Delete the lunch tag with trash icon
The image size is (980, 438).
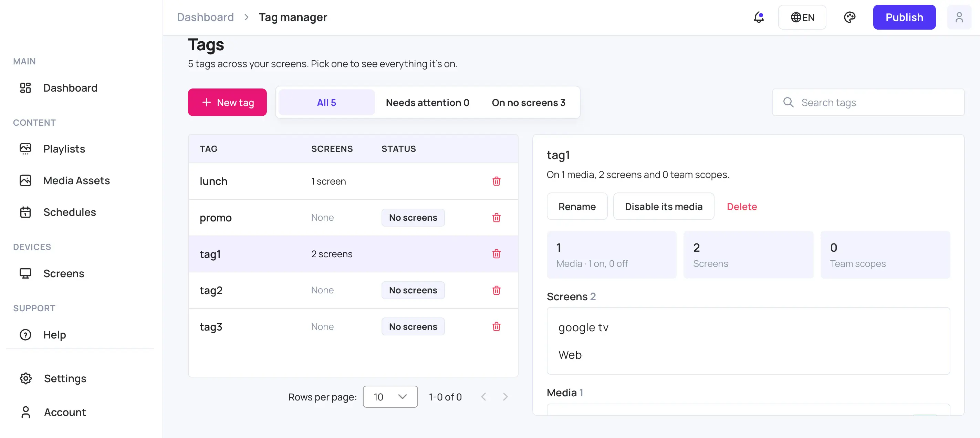click(x=496, y=181)
